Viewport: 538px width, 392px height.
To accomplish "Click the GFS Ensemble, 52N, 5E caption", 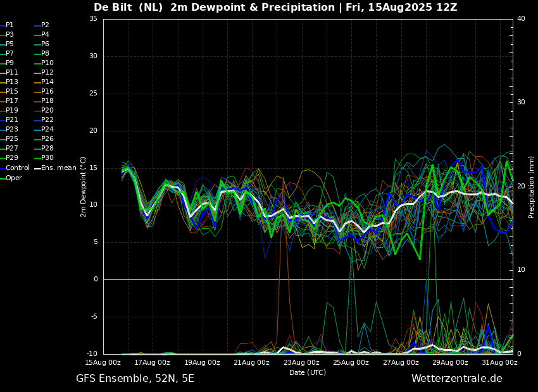I will [x=135, y=379].
